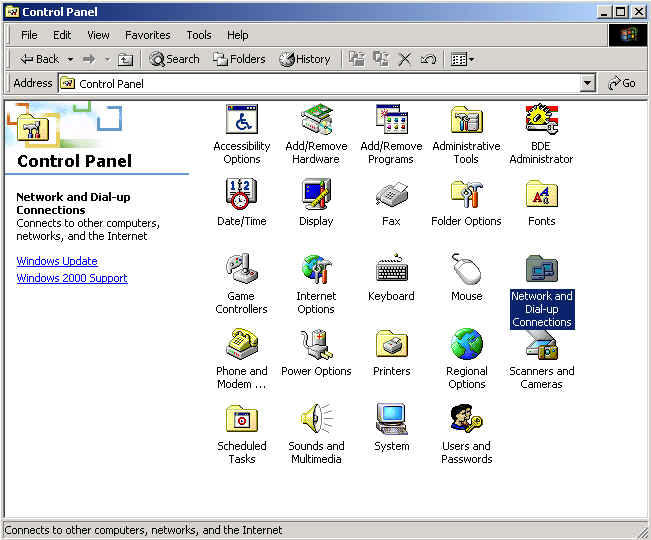Click the History toolbar button
The width and height of the screenshot is (651, 540).
(x=305, y=59)
